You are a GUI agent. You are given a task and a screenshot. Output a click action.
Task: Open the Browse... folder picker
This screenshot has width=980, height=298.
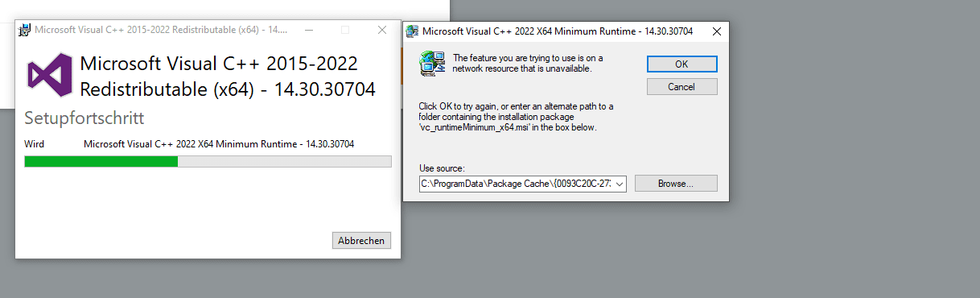tap(676, 184)
